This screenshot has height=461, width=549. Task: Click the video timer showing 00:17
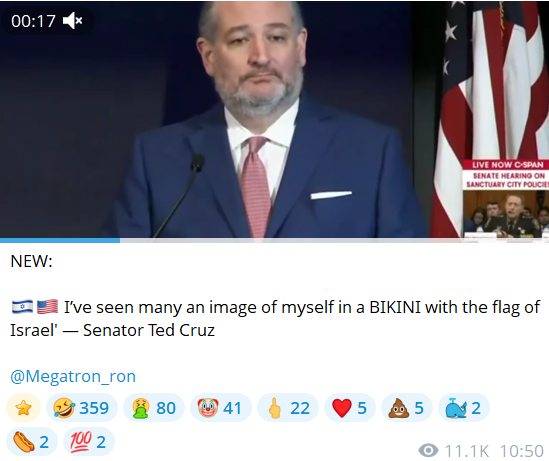(x=33, y=21)
